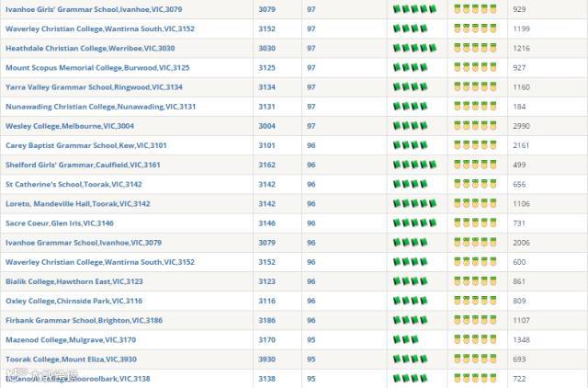
Task: Select the value 2006
Action: click(x=521, y=243)
